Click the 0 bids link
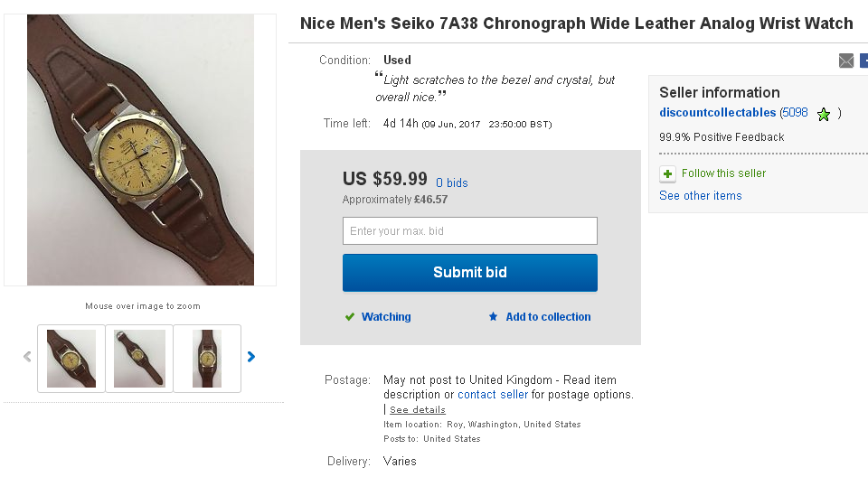 [x=452, y=182]
